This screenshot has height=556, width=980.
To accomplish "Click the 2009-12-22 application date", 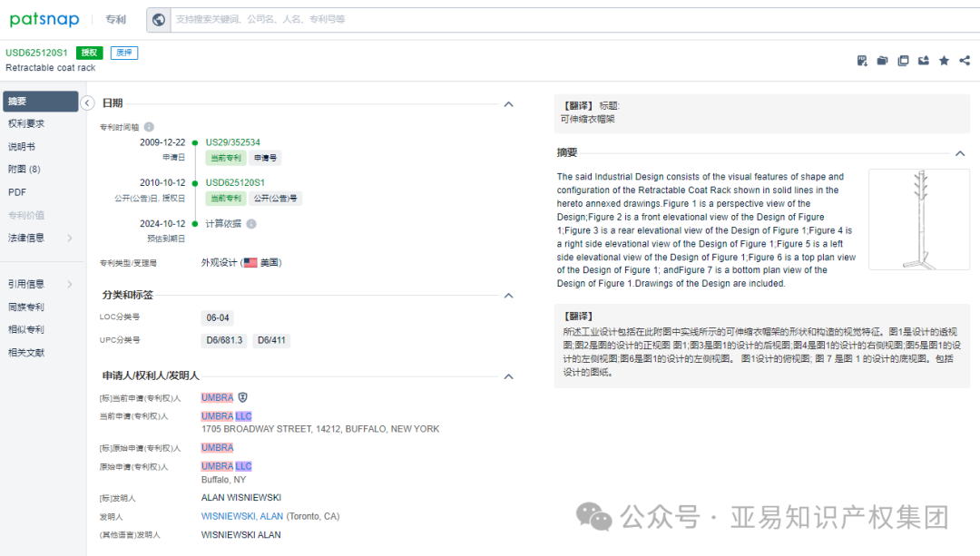I will [162, 142].
